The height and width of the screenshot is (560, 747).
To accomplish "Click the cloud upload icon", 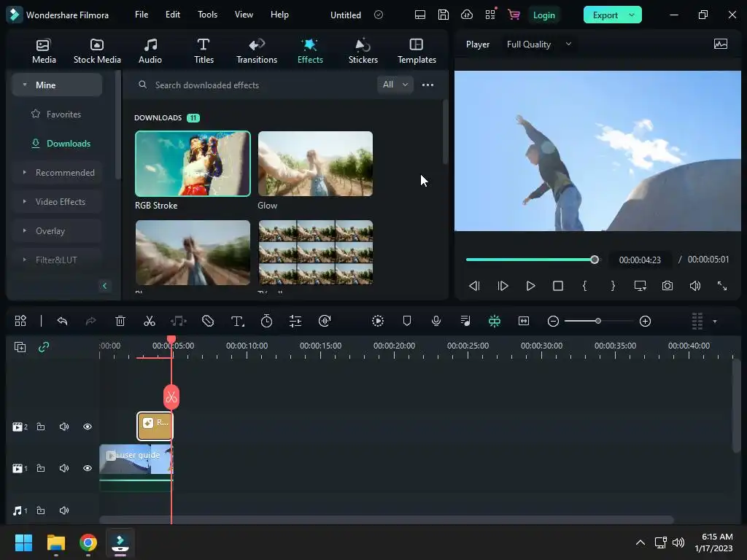I will (467, 15).
